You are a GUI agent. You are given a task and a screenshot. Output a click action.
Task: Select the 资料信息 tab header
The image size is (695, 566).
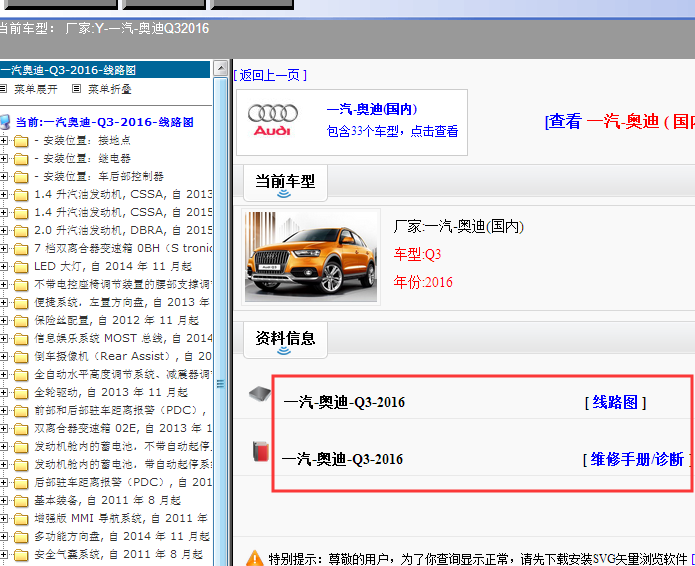point(285,340)
